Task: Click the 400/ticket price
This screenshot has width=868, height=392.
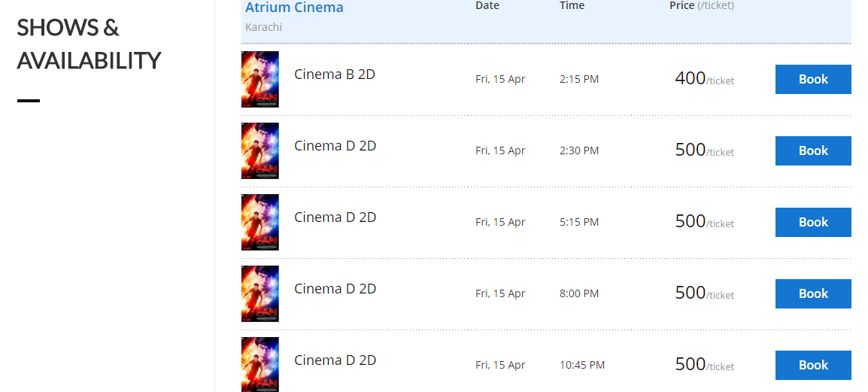Action: 704,78
